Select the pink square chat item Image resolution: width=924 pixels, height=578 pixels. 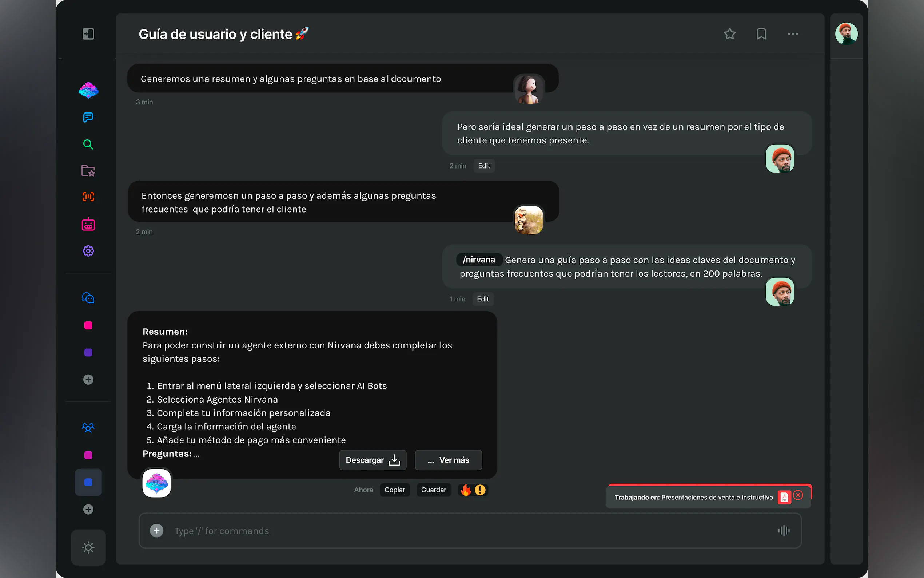point(88,325)
